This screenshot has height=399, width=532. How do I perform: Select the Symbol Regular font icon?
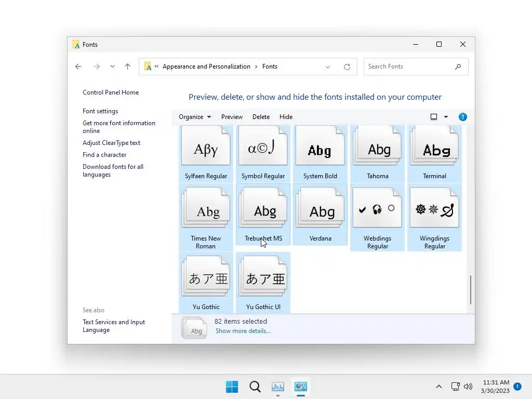pyautogui.click(x=263, y=145)
